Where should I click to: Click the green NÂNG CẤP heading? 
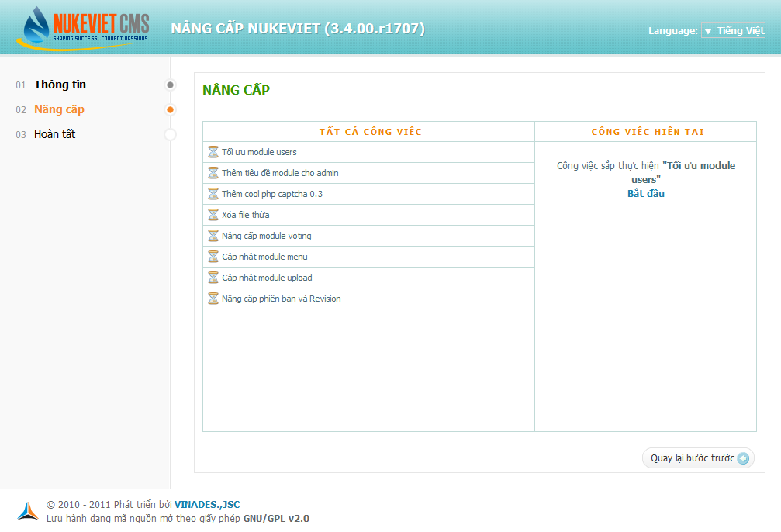point(236,90)
